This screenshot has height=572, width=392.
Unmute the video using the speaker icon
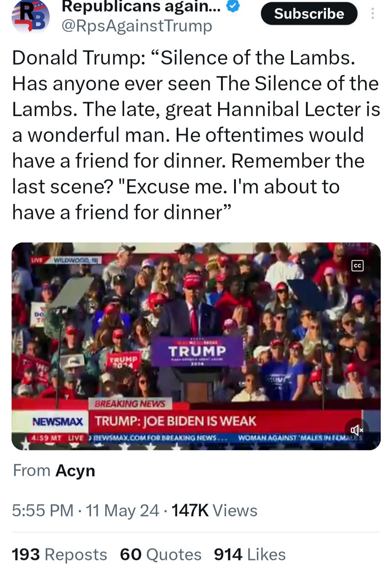click(x=356, y=430)
